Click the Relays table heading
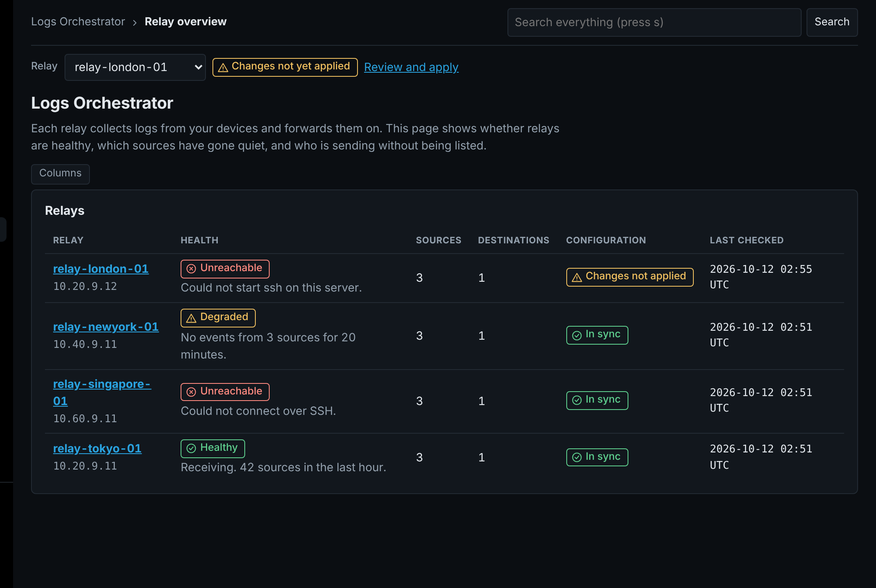 click(x=65, y=211)
